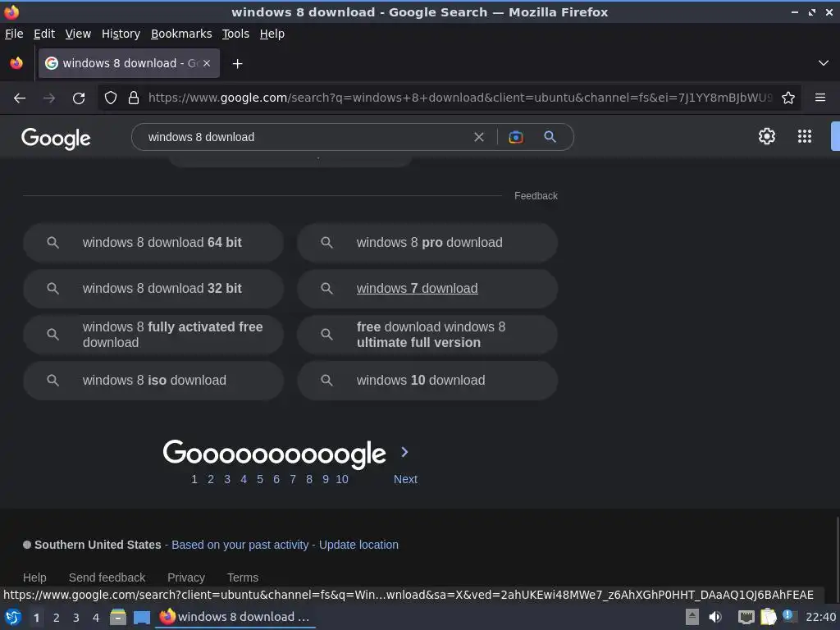The height and width of the screenshot is (630, 840).
Task: Search windows 8 fully activated free download
Action: 153,335
